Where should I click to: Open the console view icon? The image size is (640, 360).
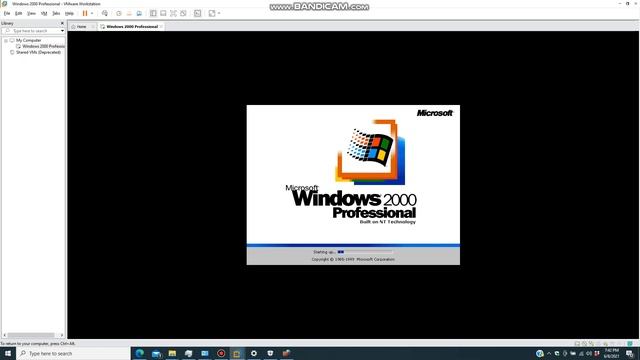(x=198, y=13)
